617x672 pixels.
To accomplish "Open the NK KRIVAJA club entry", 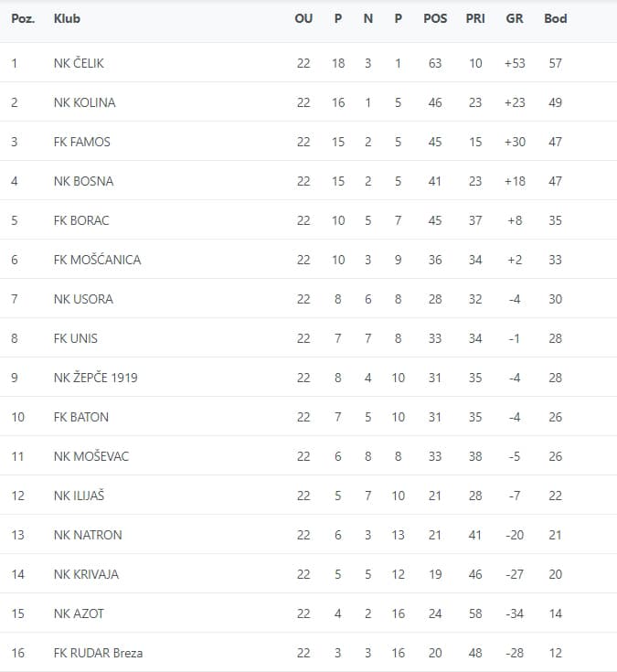I will pyautogui.click(x=87, y=574).
